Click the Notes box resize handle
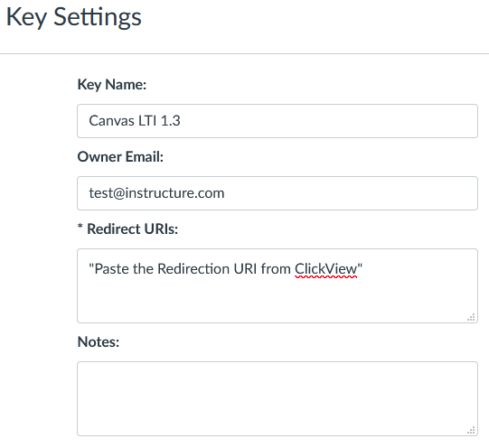Screen dimensions: 489x448 click(x=471, y=430)
